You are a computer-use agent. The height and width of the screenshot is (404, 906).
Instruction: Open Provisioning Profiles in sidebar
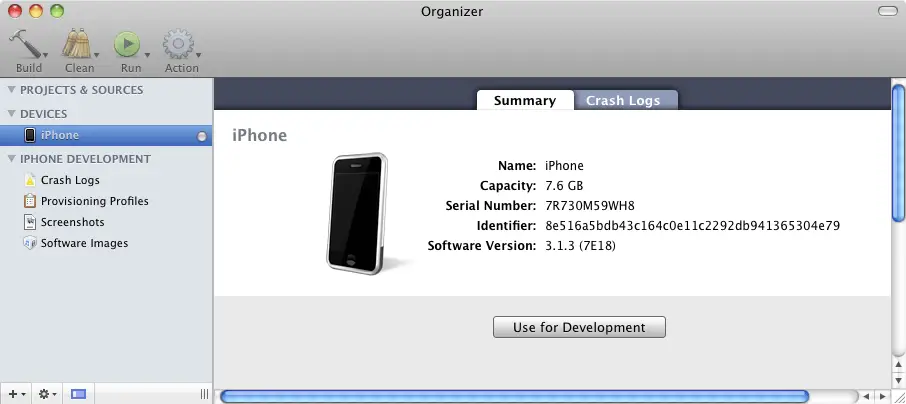tap(95, 201)
